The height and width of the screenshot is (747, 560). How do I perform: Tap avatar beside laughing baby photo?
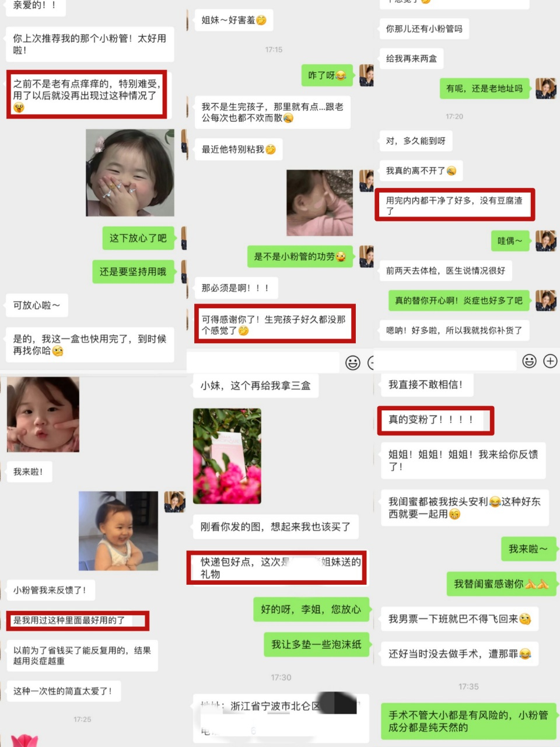[x=174, y=502]
